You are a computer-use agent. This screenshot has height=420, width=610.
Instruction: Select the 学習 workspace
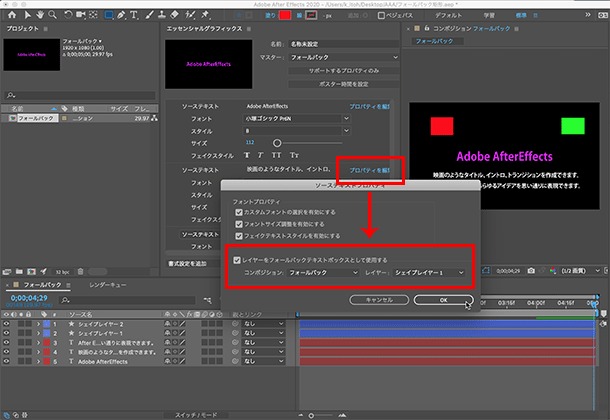489,16
